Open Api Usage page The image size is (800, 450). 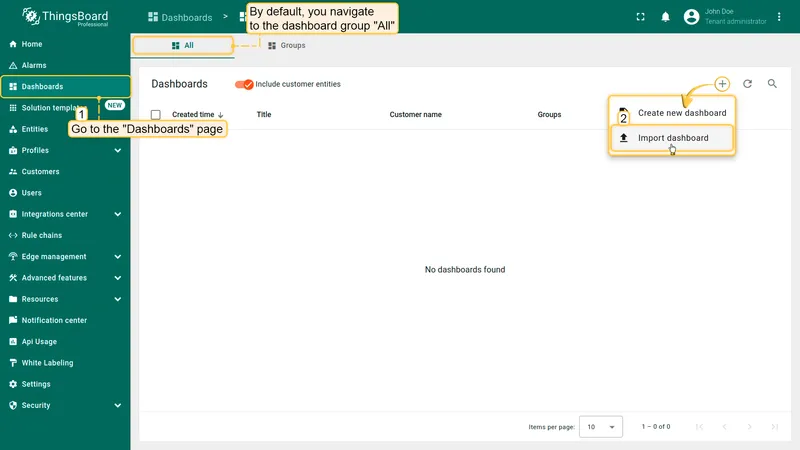pos(65,341)
